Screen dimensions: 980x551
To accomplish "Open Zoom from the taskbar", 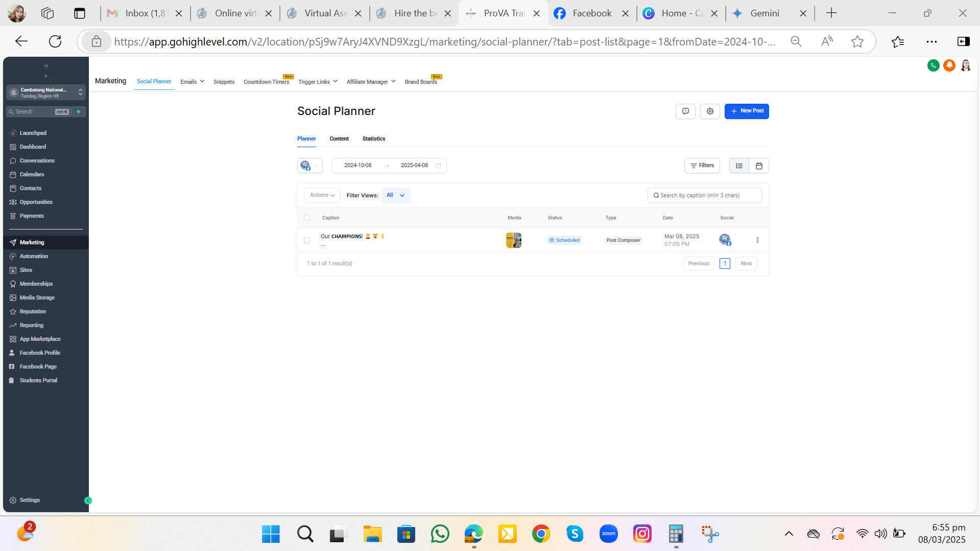I will point(608,534).
